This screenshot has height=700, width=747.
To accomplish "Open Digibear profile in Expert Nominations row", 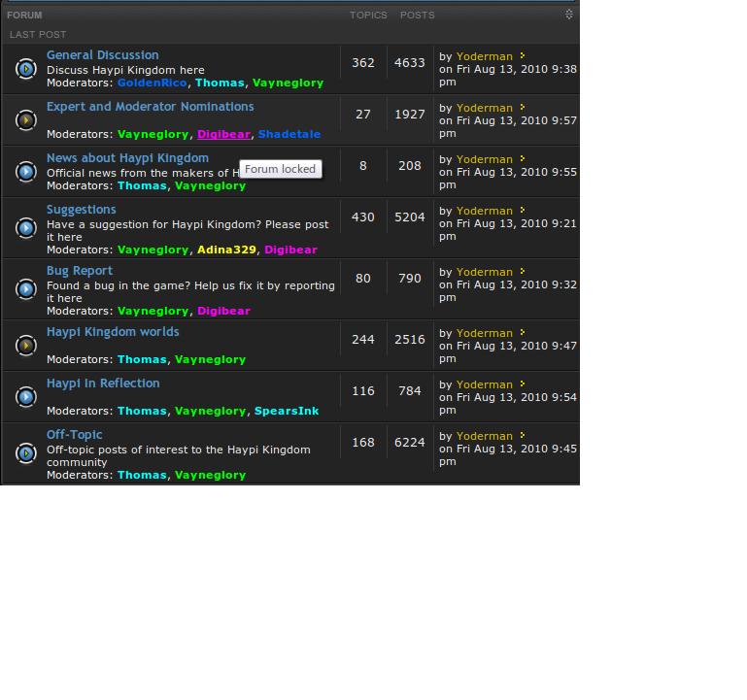I will [223, 134].
